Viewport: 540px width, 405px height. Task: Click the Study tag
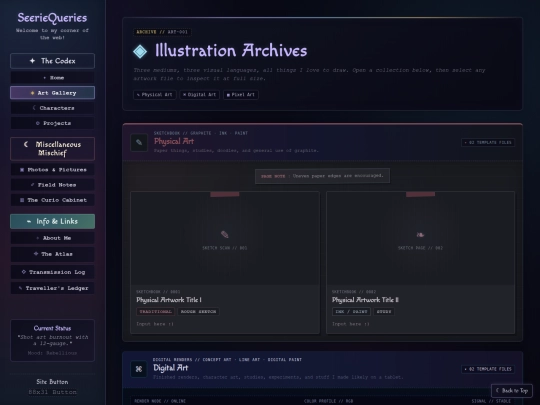click(384, 312)
